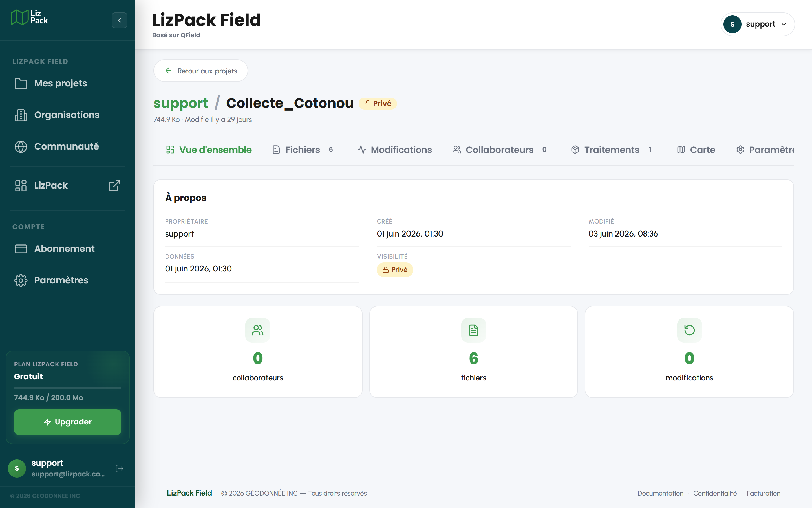812x508 pixels.
Task: Click the Visibilité Privé badge
Action: [395, 270]
